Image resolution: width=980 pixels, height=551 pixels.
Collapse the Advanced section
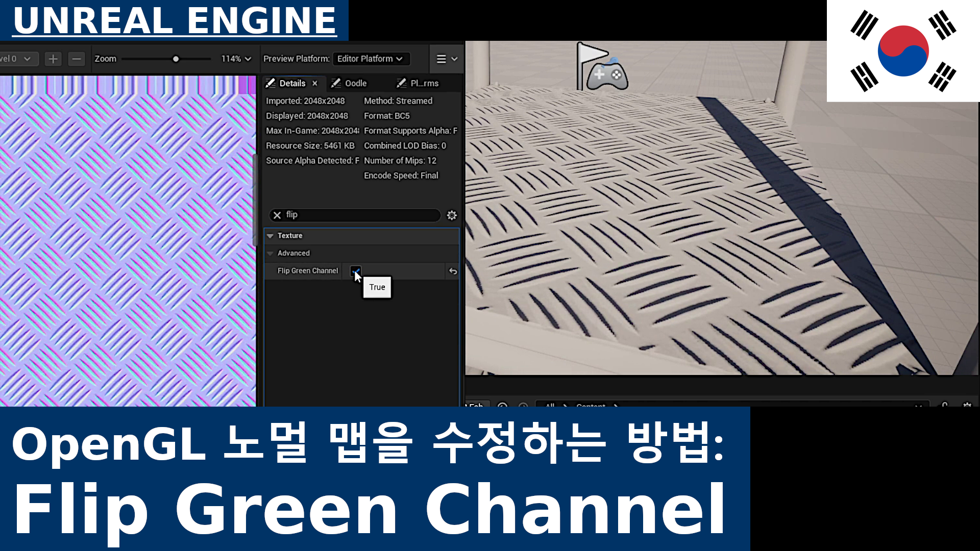point(271,254)
